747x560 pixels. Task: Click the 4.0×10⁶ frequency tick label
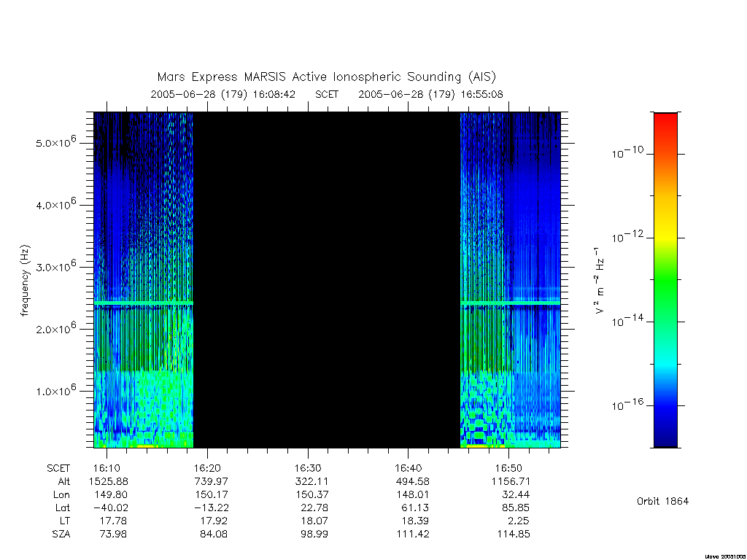[55, 204]
